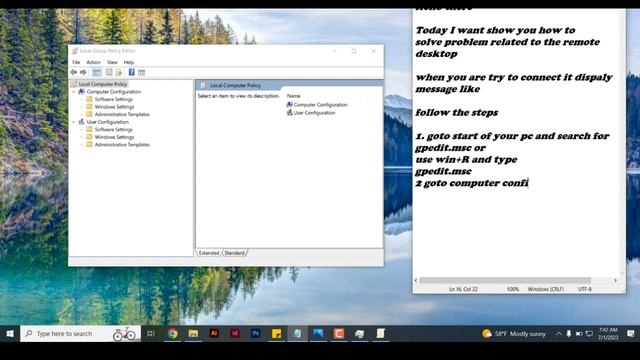Expand Windows Settings arrow under User Configuration

(x=82, y=137)
